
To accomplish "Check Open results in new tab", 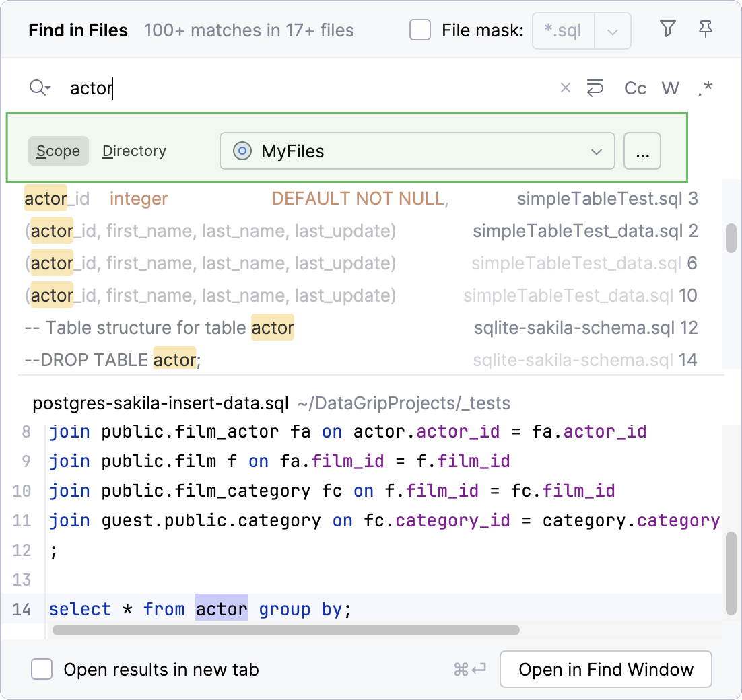I will [x=42, y=669].
